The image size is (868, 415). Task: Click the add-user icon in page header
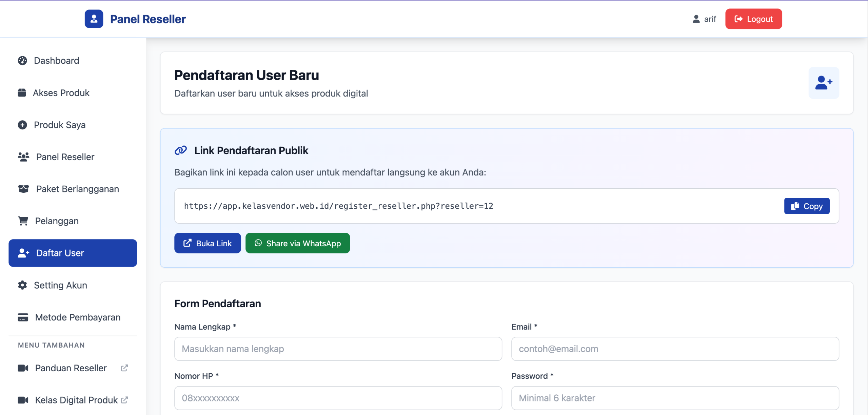tap(824, 83)
